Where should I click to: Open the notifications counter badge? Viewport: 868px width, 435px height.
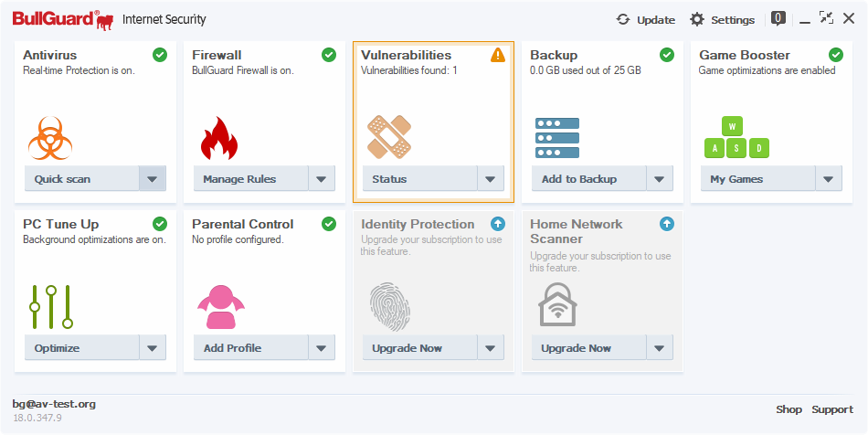click(x=778, y=18)
